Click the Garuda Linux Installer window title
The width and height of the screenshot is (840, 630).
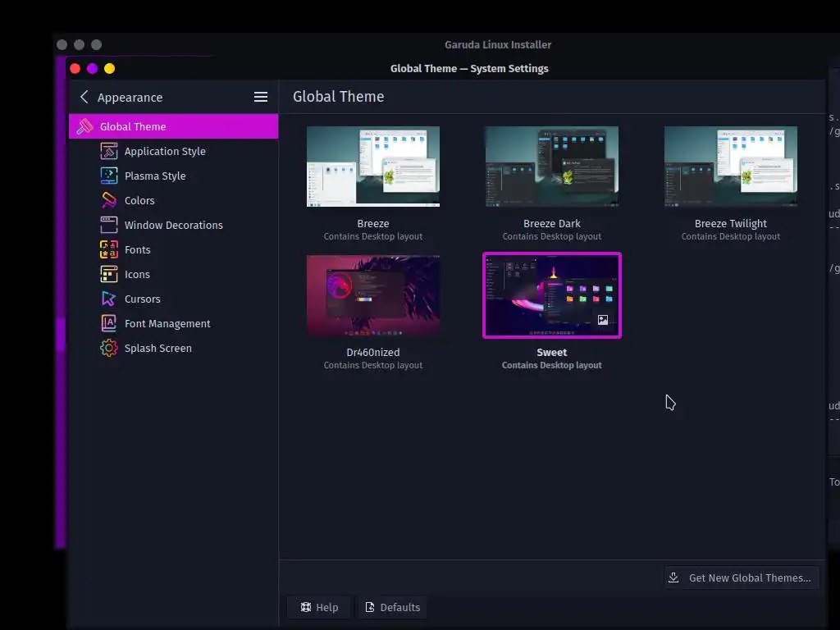pos(498,44)
